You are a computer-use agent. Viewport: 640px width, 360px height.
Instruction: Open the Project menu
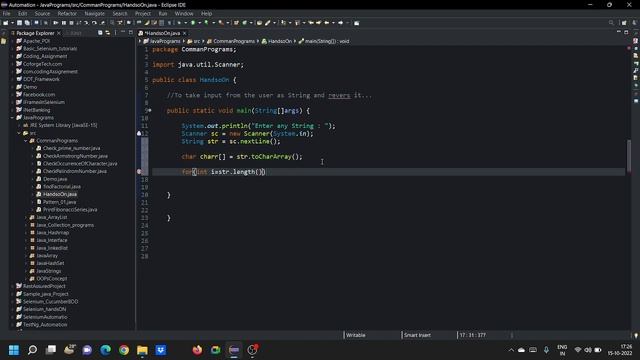coord(143,13)
